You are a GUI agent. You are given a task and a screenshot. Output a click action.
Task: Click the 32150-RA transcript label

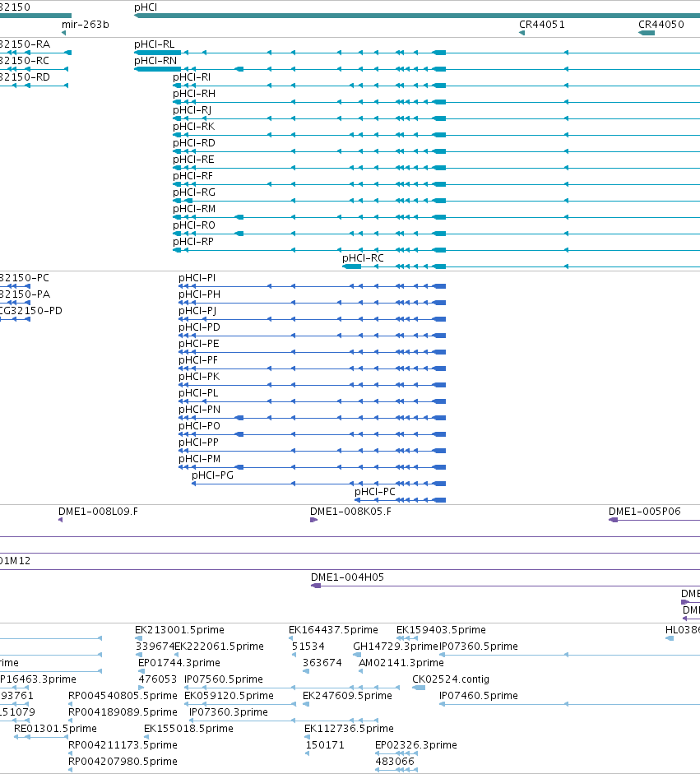point(25,44)
